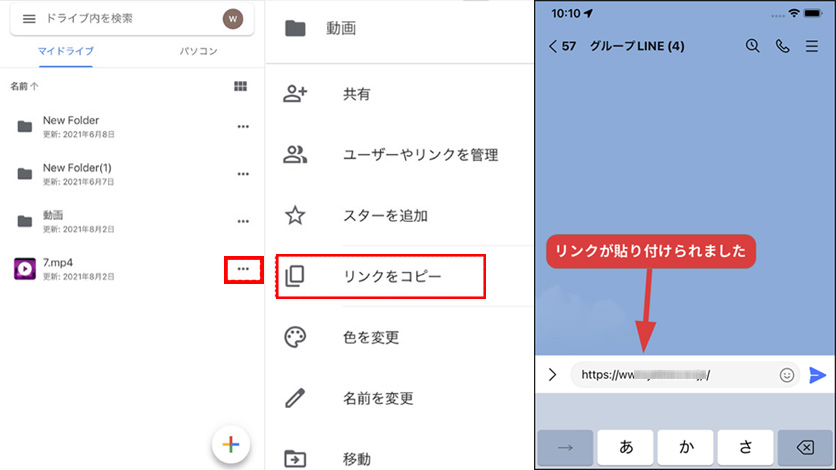This screenshot has width=836, height=470.
Task: Open more options for New Folder
Action: click(x=243, y=127)
